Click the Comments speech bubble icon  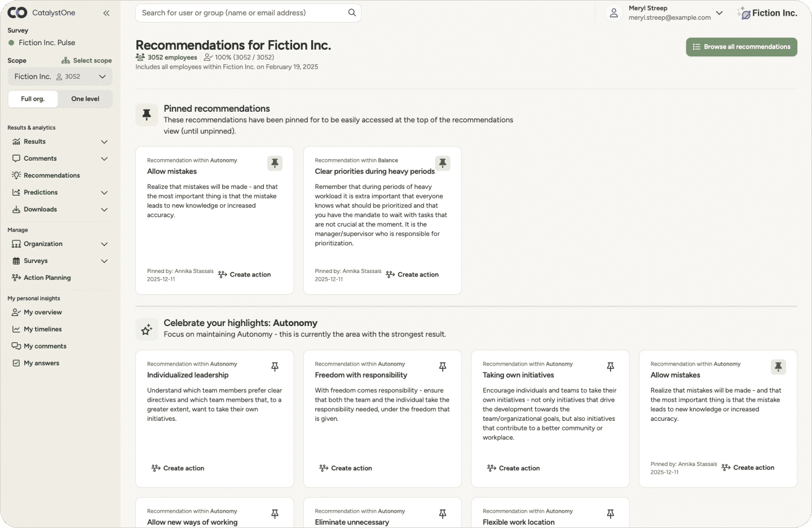point(16,159)
